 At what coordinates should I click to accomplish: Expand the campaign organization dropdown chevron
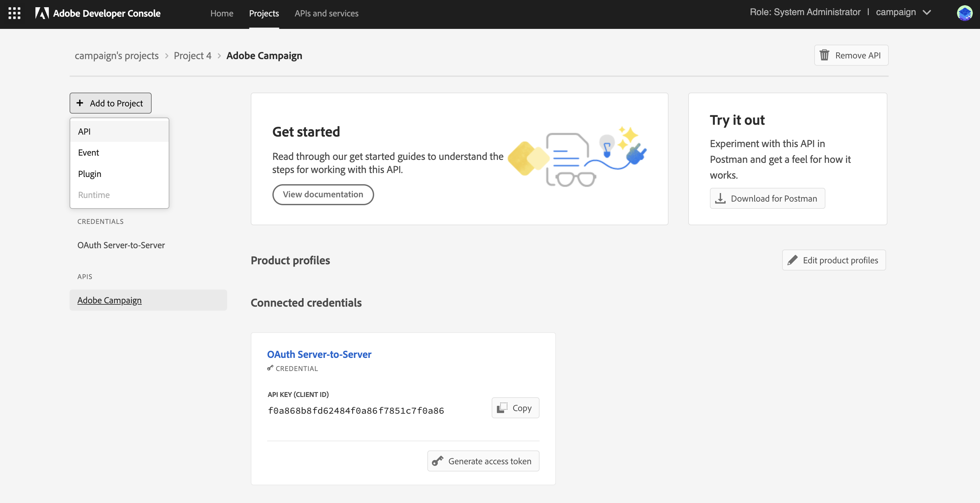[927, 12]
